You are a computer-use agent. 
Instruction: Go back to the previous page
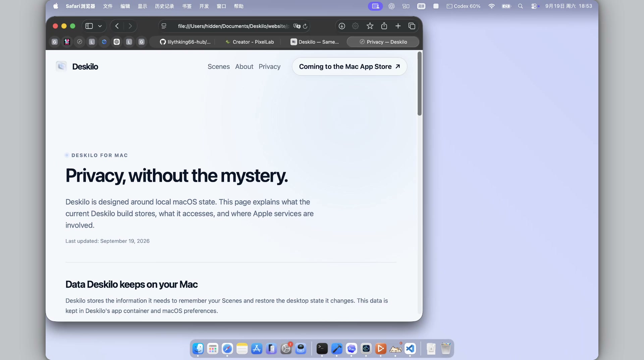tap(117, 26)
